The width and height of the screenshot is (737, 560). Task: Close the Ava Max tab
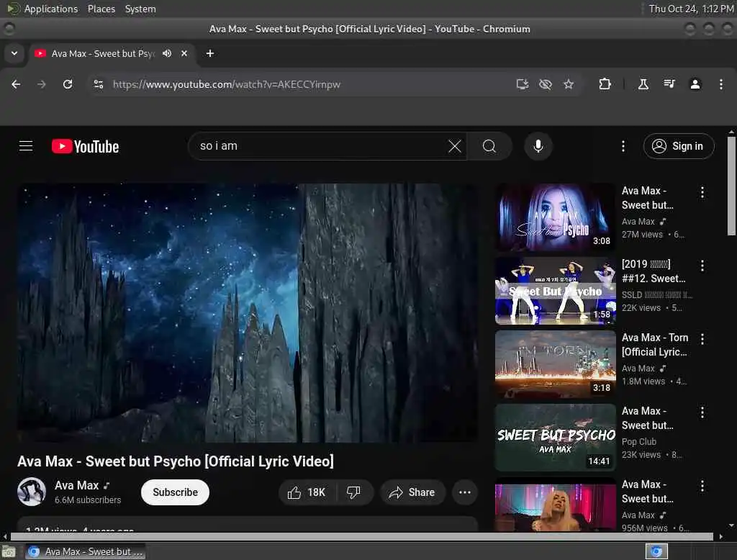184,53
